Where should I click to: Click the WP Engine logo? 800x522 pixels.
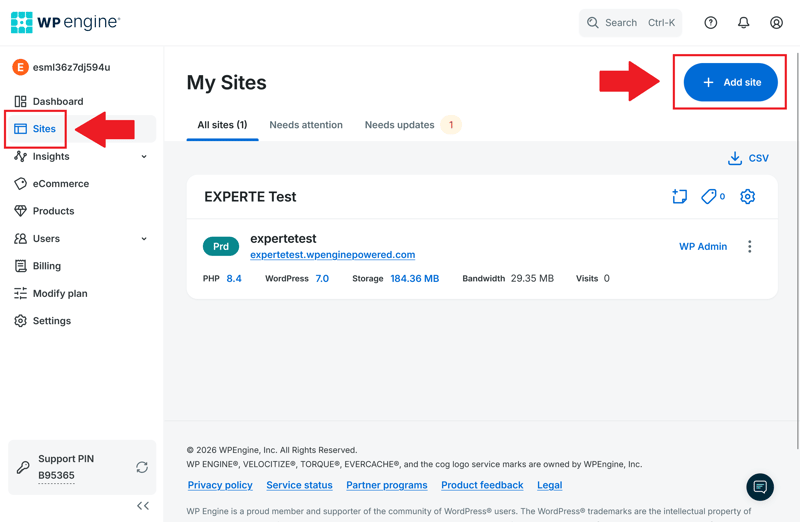[65, 22]
